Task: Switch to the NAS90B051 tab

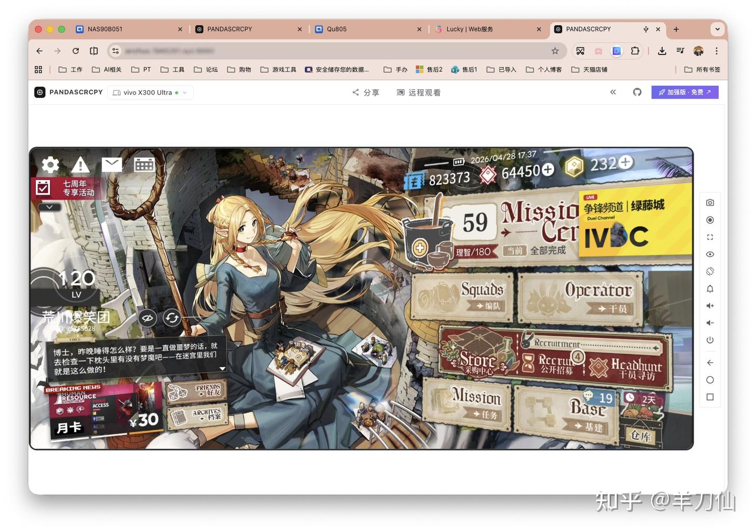Action: (x=129, y=29)
